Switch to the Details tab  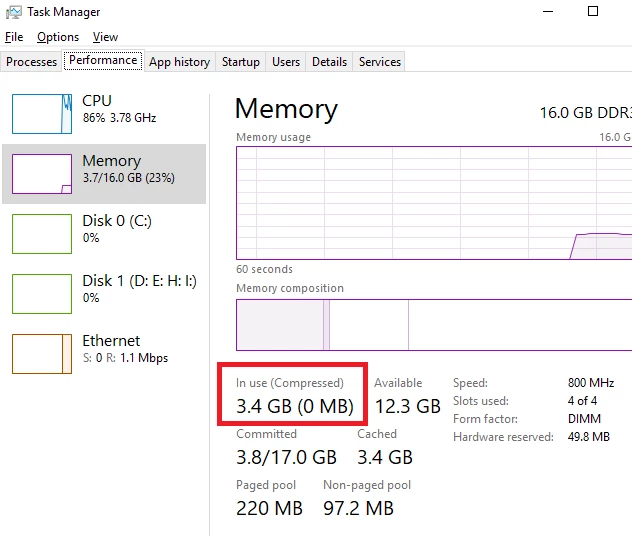click(329, 62)
